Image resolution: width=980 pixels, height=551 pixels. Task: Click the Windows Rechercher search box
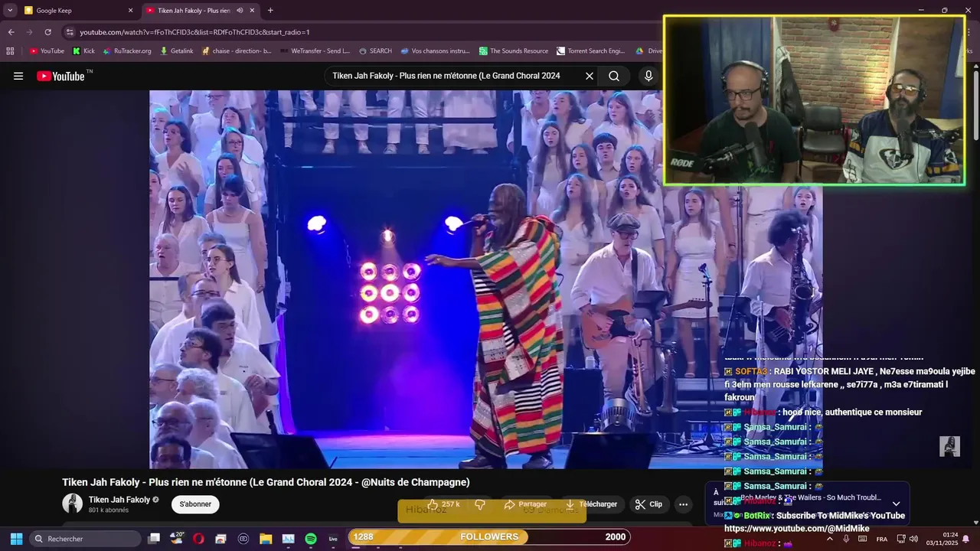click(x=84, y=539)
